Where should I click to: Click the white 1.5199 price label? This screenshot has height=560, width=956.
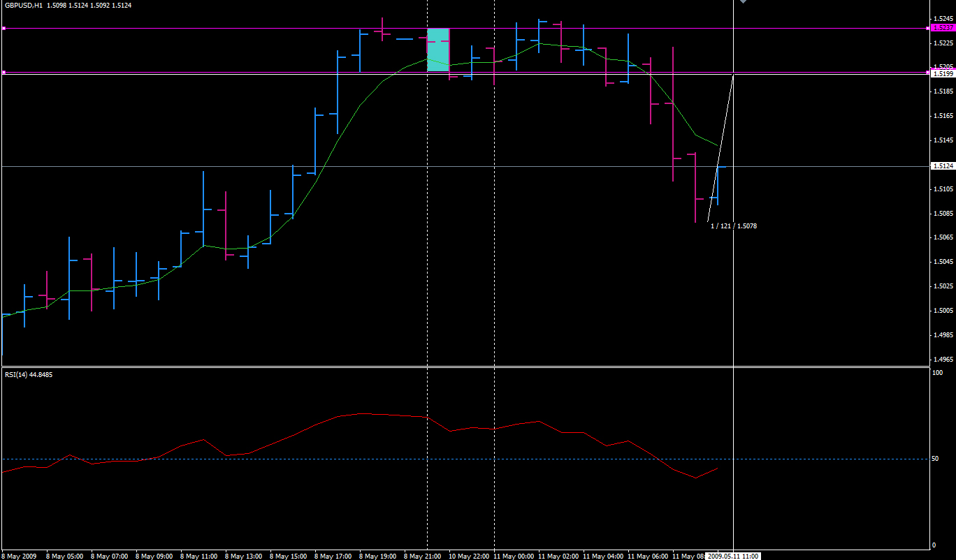(x=943, y=73)
